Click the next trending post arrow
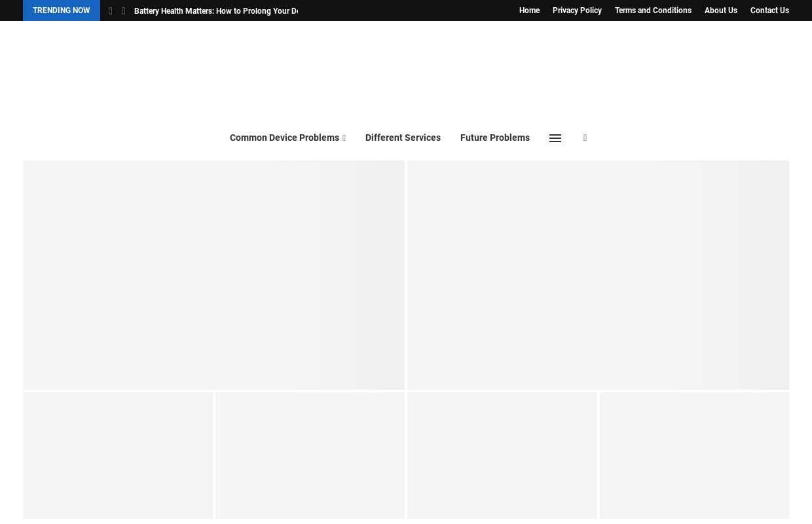 [123, 11]
